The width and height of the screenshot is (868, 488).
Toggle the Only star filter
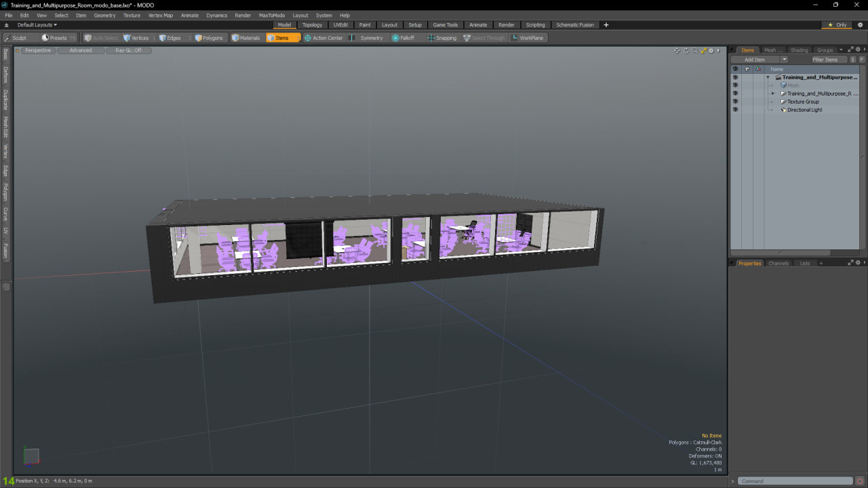click(837, 25)
